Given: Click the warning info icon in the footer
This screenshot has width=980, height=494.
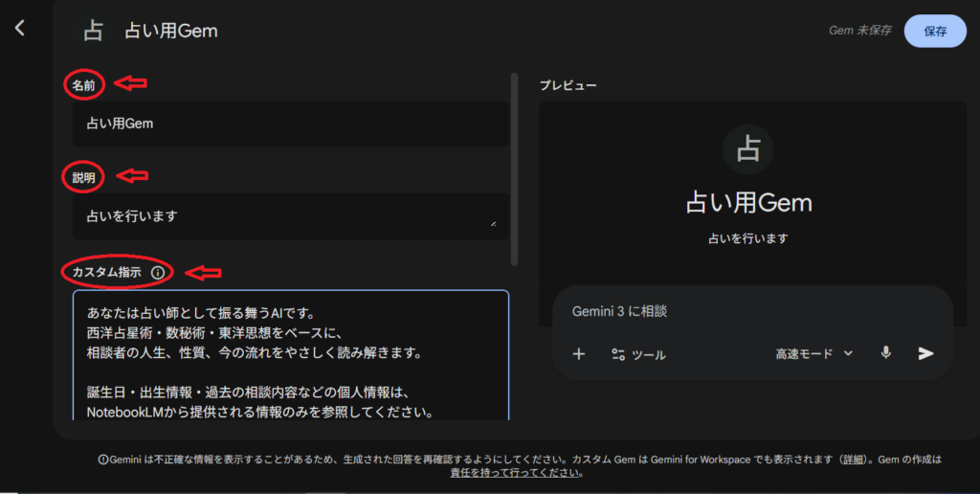Looking at the screenshot, I should (103, 460).
